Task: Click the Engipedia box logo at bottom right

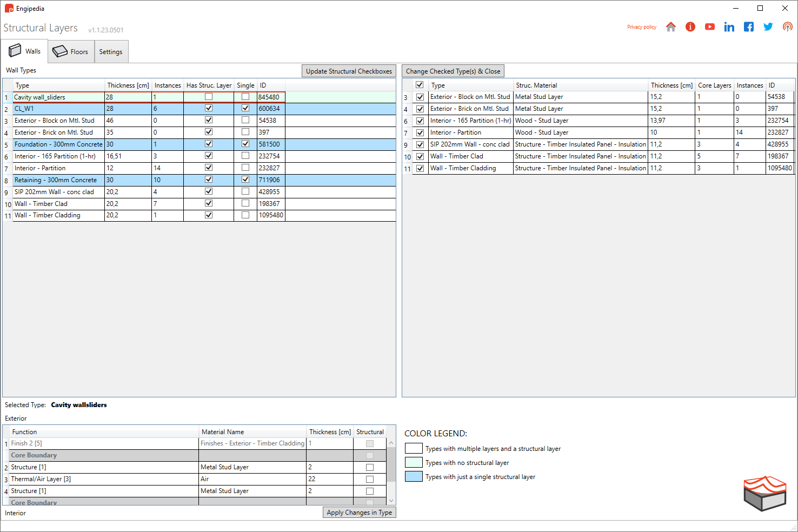Action: tap(765, 494)
